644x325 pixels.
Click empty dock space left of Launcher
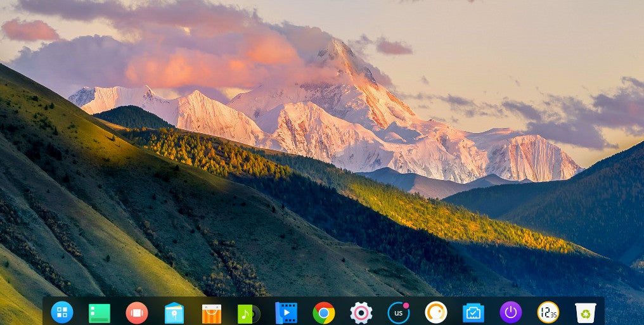[x=46, y=312]
